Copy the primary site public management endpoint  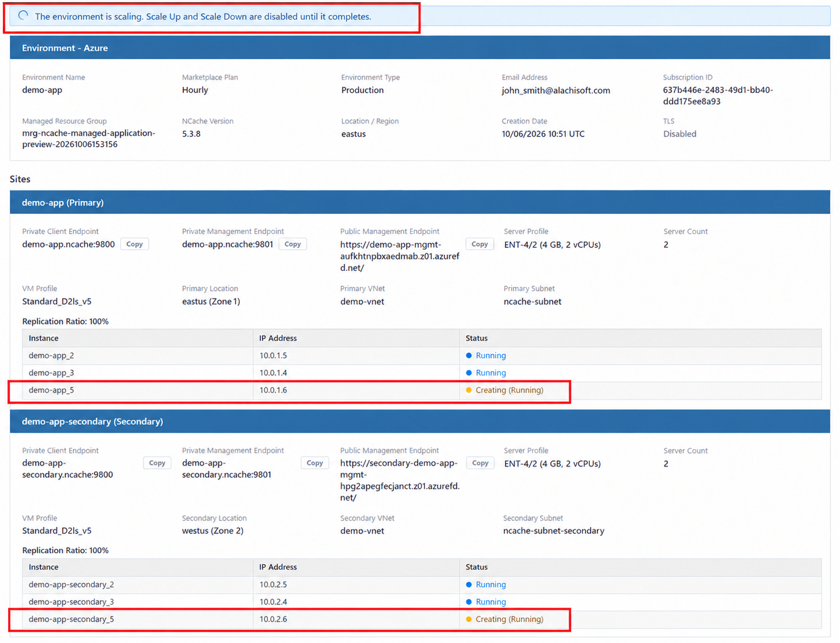[480, 244]
